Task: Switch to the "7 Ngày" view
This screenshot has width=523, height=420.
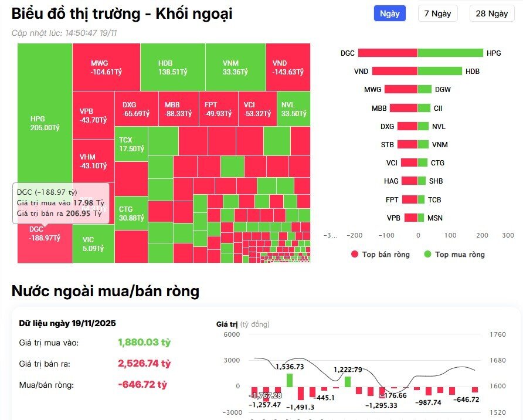Action: pyautogui.click(x=437, y=13)
